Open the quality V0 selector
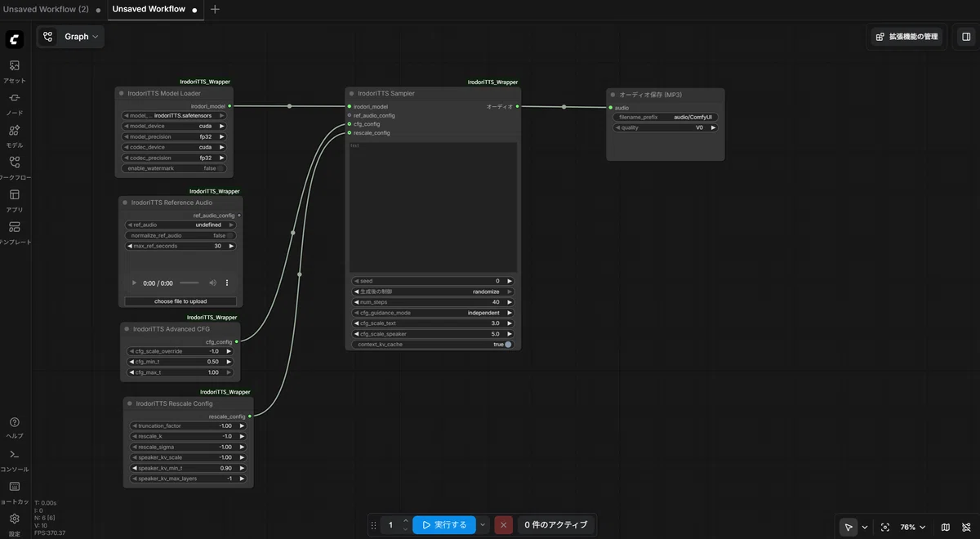This screenshot has width=980, height=539. [x=666, y=127]
